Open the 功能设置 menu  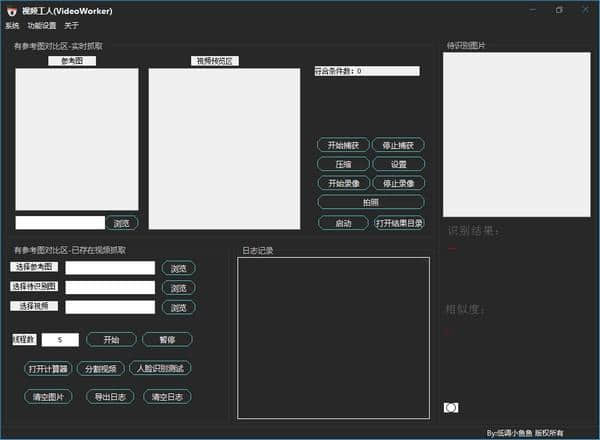(42, 25)
